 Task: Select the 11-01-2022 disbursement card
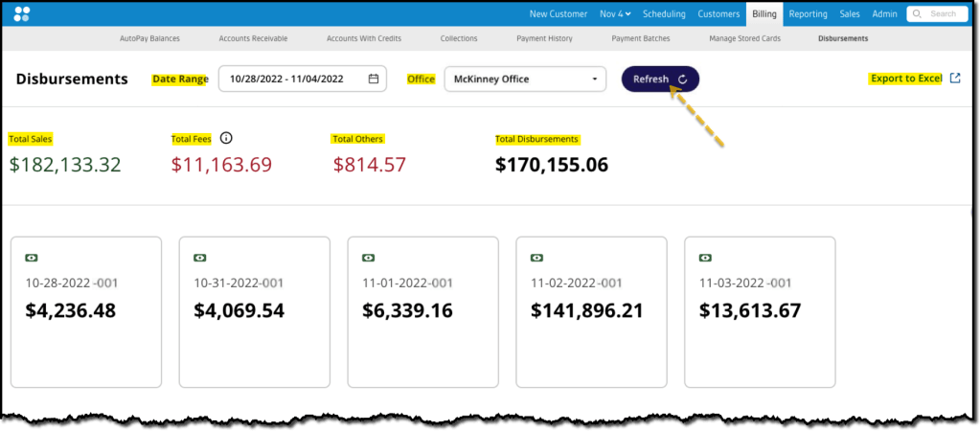(422, 312)
